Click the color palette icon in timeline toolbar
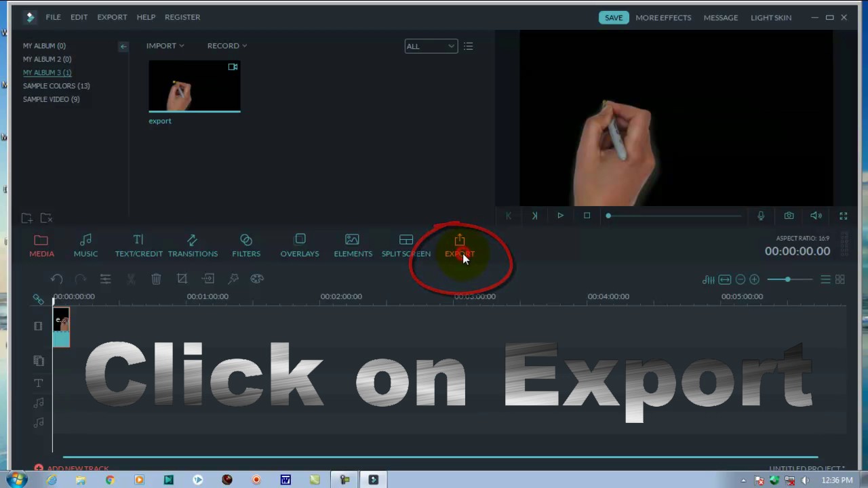The width and height of the screenshot is (868, 488). pos(257,279)
